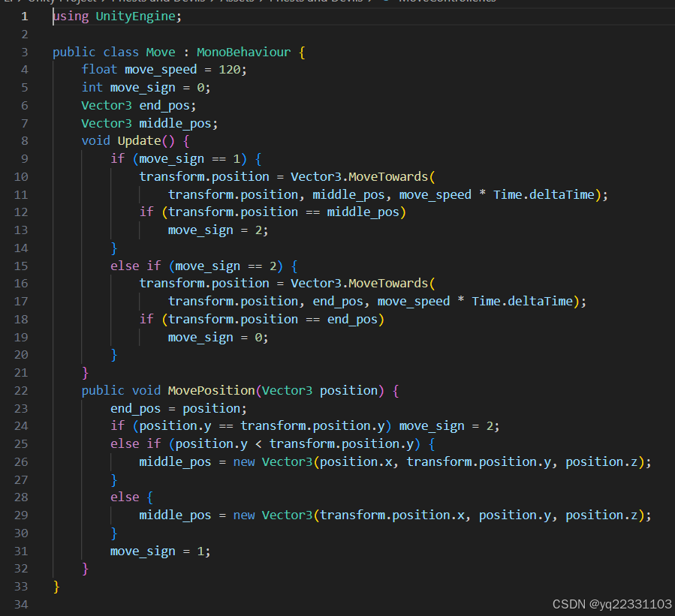This screenshot has width=675, height=616.
Task: Click 'end_pos' argument on line 17
Action: (x=338, y=301)
